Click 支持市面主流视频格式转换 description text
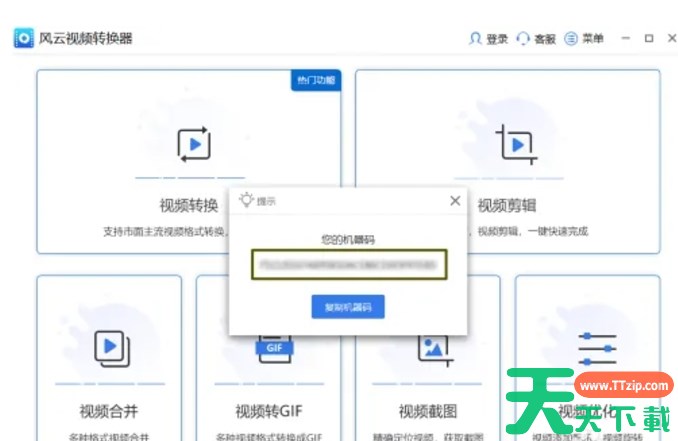Viewport: 678px width, 441px height. point(164,232)
